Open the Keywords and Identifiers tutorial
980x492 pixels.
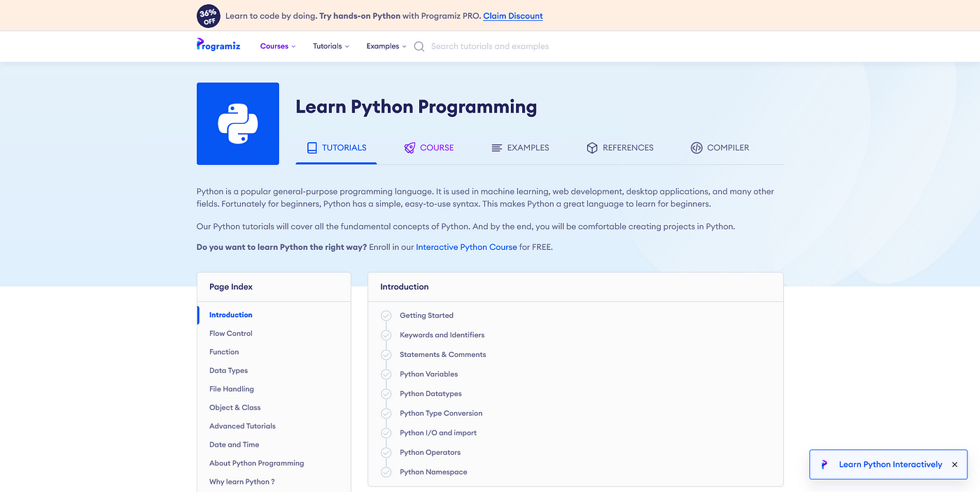[x=442, y=335]
